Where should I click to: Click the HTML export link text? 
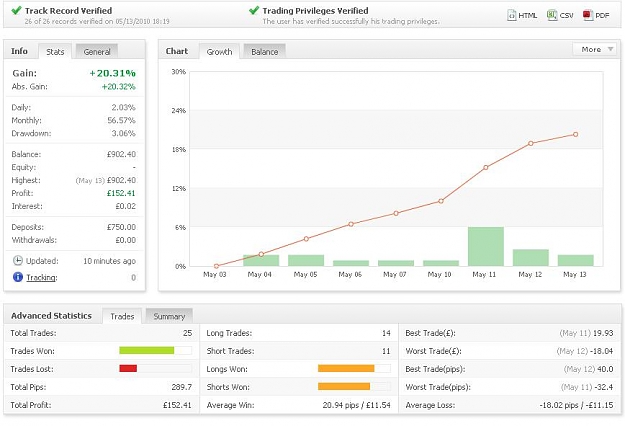point(527,16)
